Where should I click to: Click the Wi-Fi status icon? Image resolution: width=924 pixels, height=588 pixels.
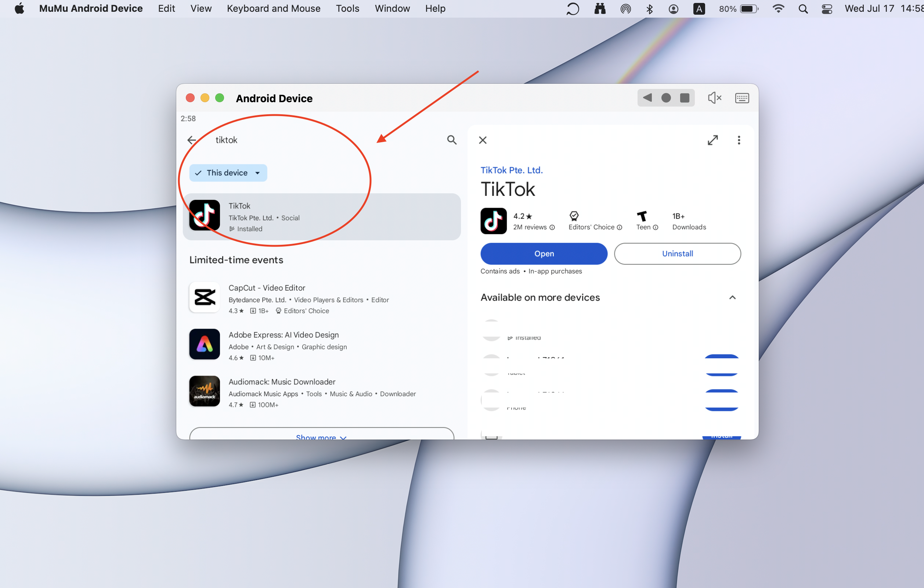pos(778,8)
